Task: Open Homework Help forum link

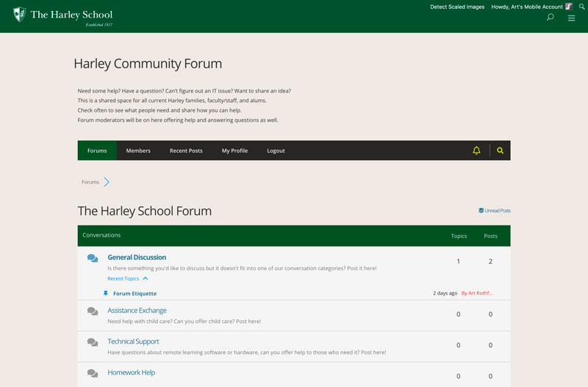Action: click(132, 373)
